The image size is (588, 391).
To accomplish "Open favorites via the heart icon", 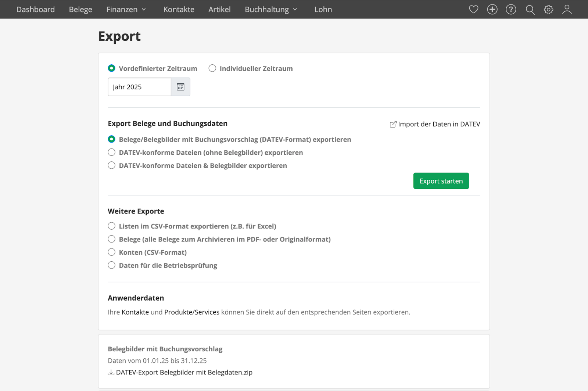I will (x=474, y=9).
